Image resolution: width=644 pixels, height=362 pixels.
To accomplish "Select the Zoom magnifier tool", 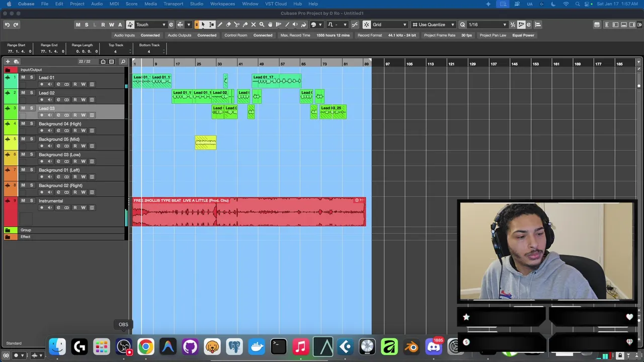I will (262, 25).
